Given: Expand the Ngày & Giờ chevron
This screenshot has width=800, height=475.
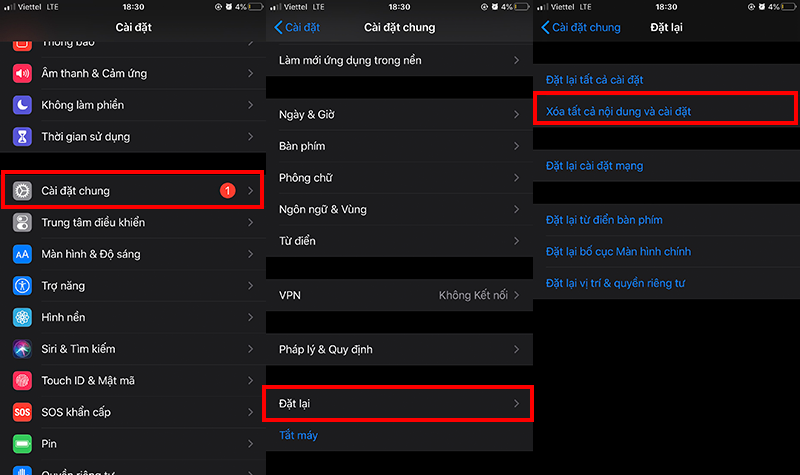Looking at the screenshot, I should (516, 114).
